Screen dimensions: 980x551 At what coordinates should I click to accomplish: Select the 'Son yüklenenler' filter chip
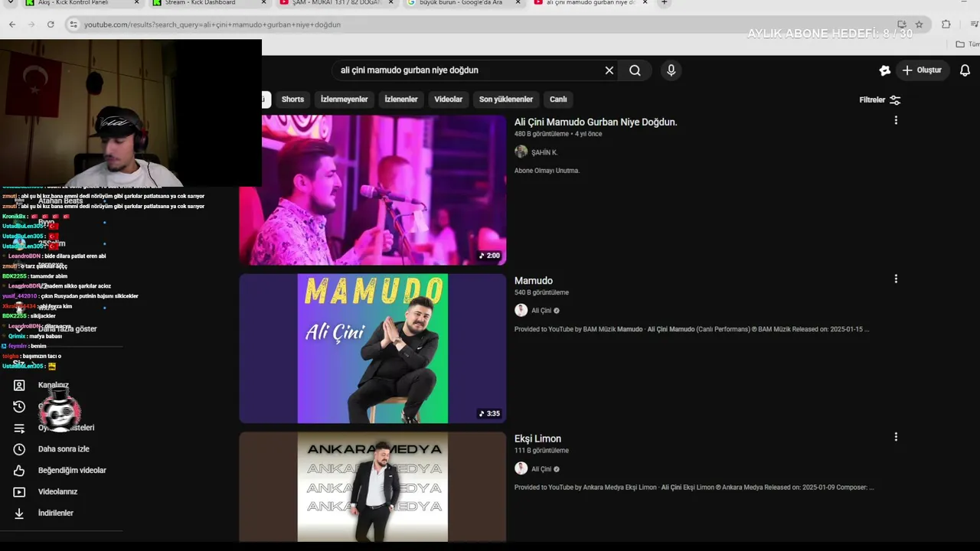coord(506,99)
